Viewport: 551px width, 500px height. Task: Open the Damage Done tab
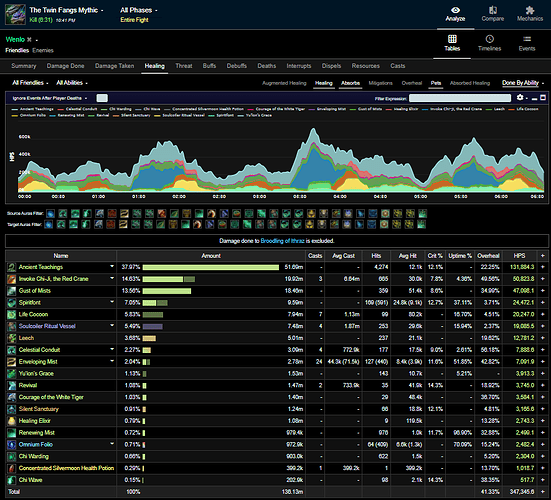[x=65, y=66]
